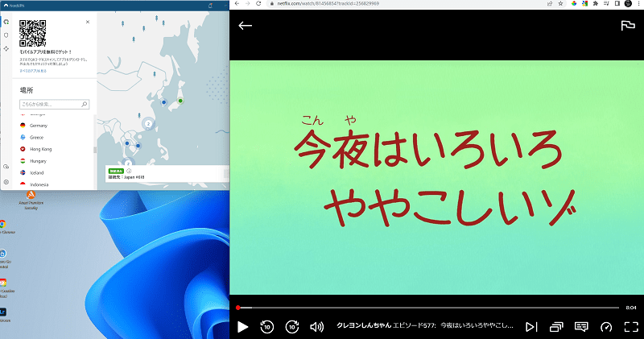
Task: Open playback speed settings
Action: 606,327
